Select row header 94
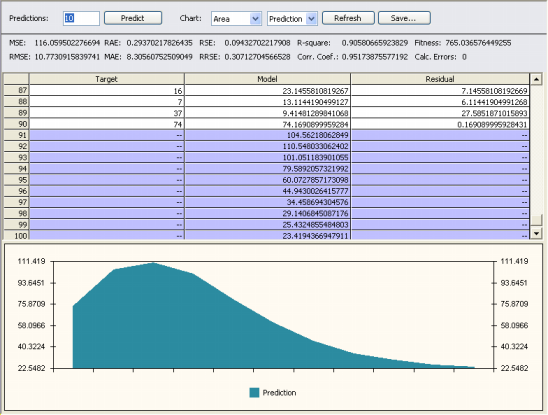The image size is (548, 415). click(x=16, y=169)
